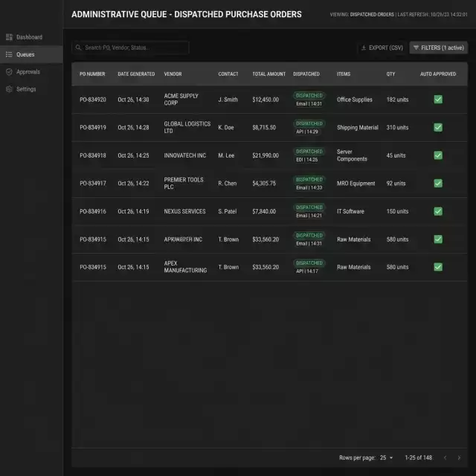Click Server Components items cell

point(352,155)
